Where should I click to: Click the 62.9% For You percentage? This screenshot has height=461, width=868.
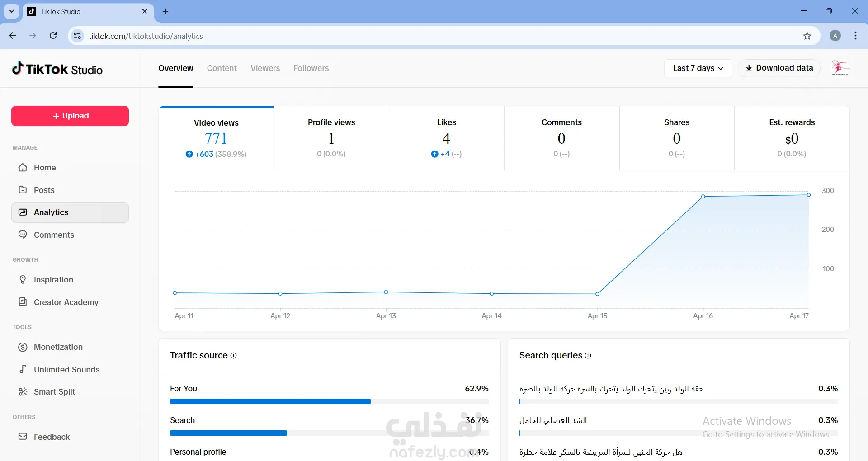(476, 389)
